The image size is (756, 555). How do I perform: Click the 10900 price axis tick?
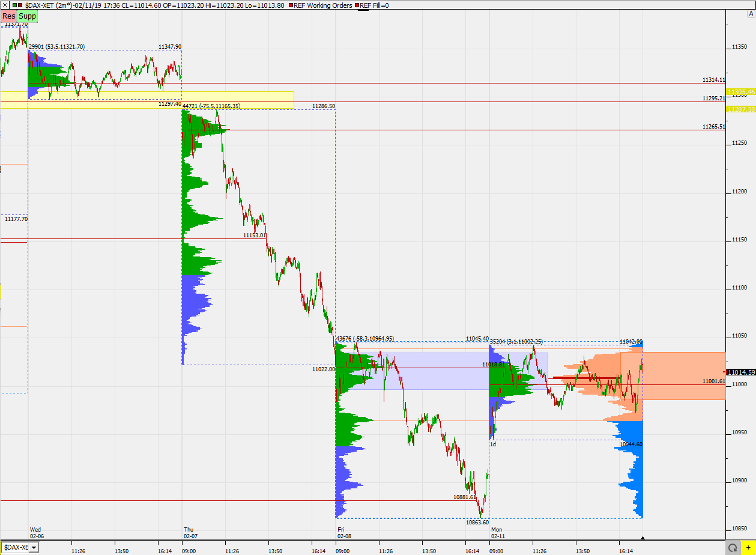(740, 481)
